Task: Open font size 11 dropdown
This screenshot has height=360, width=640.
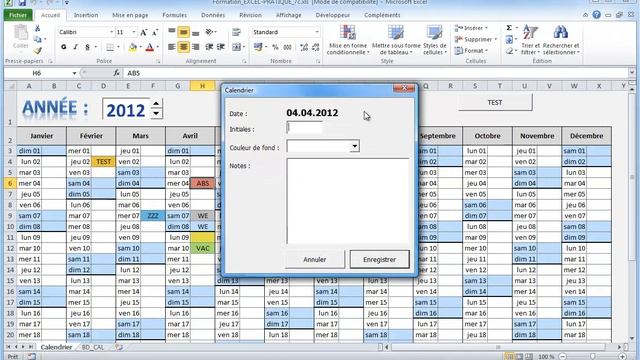Action: click(133, 32)
